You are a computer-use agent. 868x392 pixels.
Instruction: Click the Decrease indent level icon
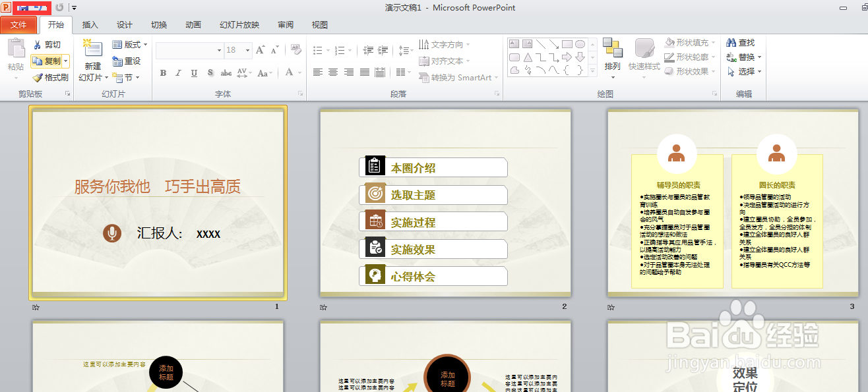pos(368,50)
